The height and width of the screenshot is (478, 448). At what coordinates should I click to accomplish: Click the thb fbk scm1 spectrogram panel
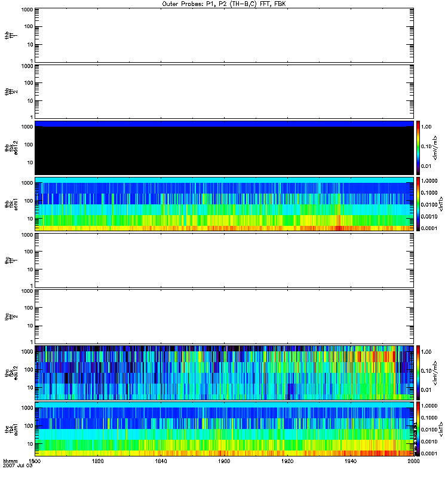click(x=224, y=204)
